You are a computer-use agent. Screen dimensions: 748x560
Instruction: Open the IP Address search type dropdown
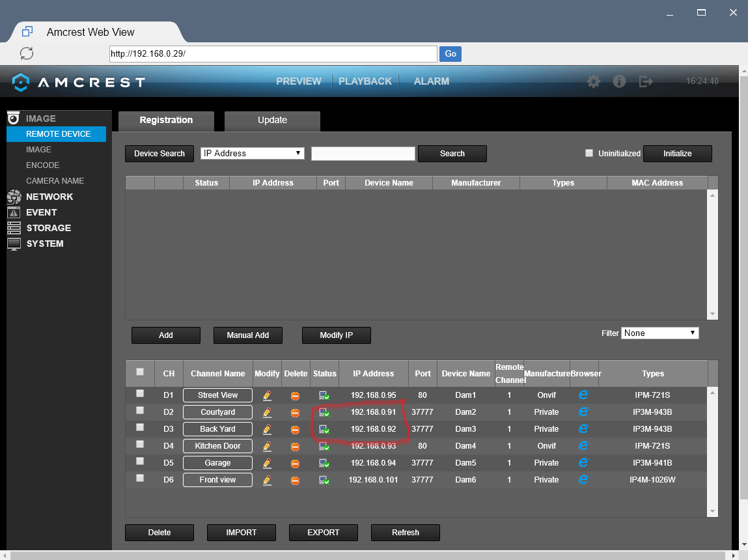pos(253,153)
